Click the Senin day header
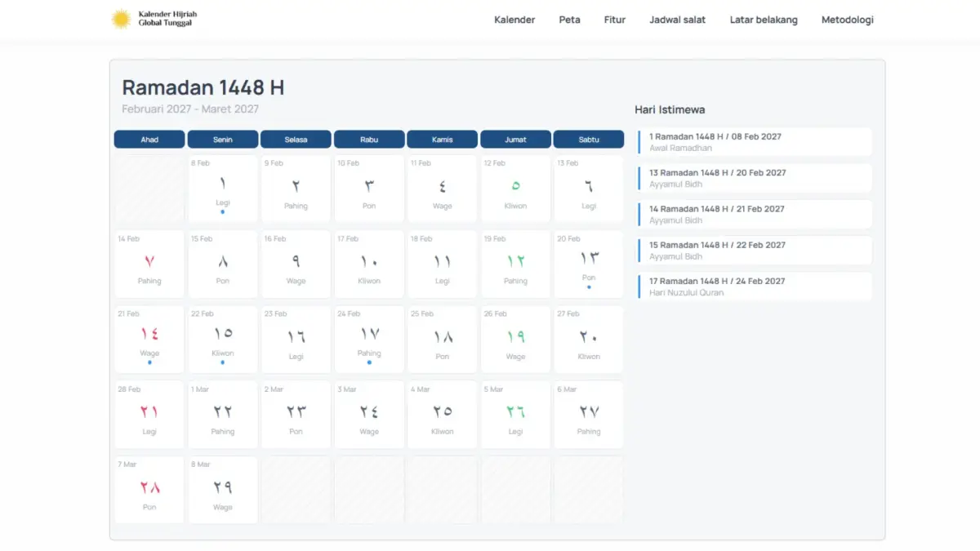The image size is (980, 551). pyautogui.click(x=223, y=140)
